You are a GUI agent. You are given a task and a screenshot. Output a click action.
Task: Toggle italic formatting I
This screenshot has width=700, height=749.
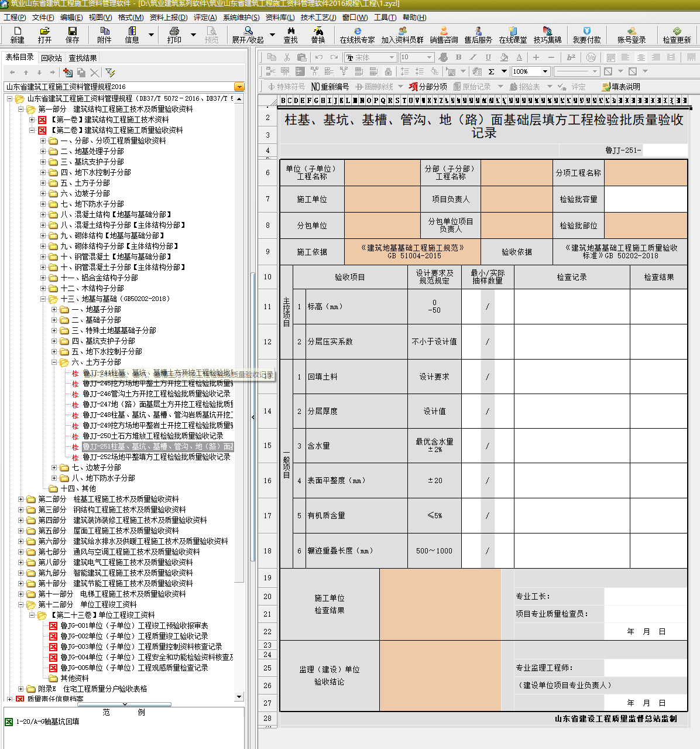pos(473,57)
